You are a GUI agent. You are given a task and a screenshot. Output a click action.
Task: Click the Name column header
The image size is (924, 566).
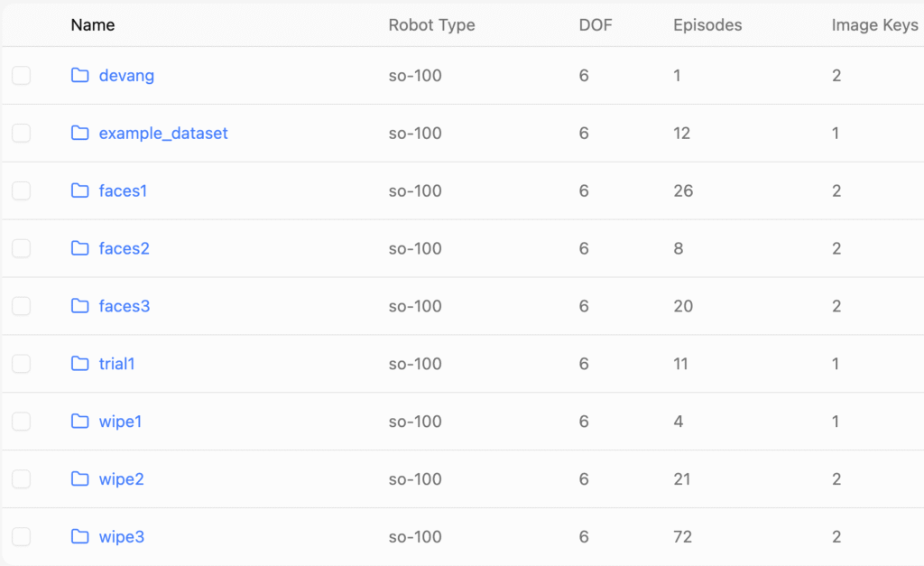coord(93,24)
